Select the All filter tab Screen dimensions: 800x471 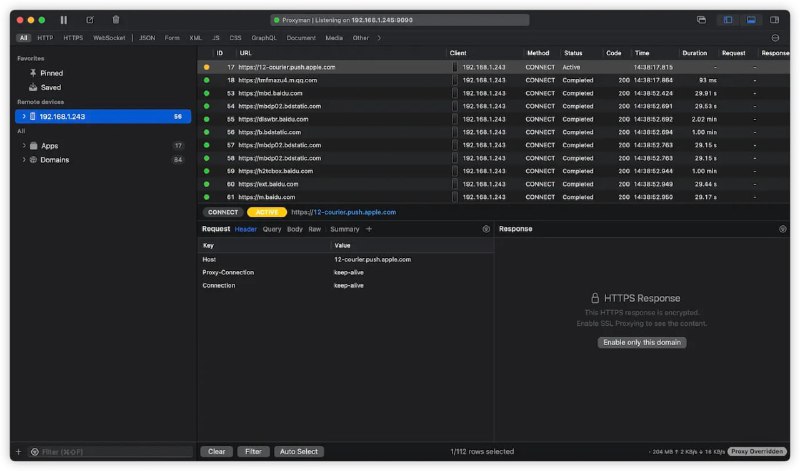(23, 38)
